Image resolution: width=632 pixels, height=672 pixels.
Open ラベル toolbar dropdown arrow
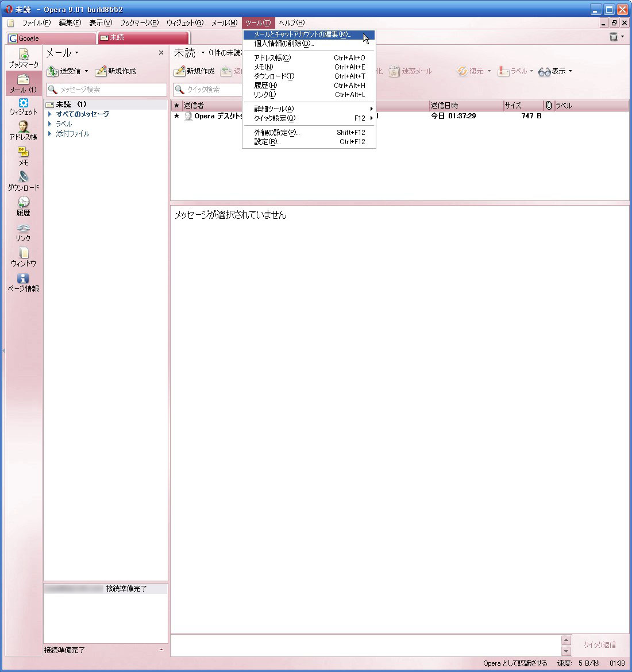coord(531,71)
